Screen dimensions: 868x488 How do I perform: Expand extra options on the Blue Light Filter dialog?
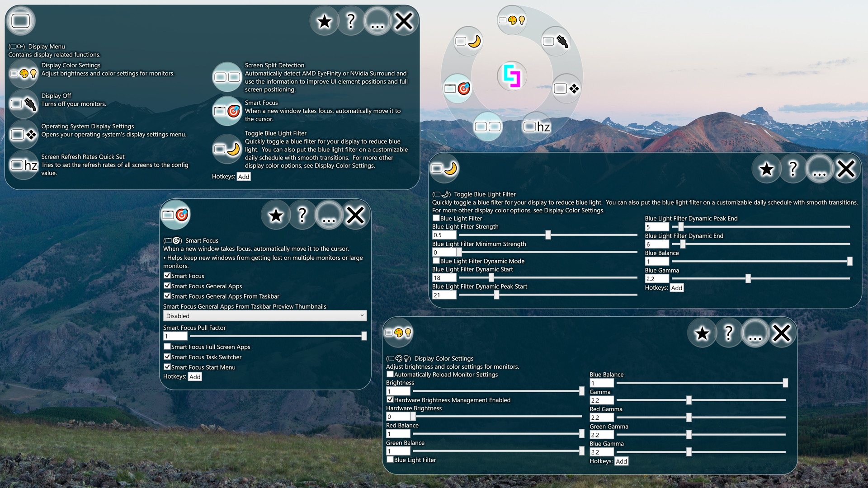820,168
